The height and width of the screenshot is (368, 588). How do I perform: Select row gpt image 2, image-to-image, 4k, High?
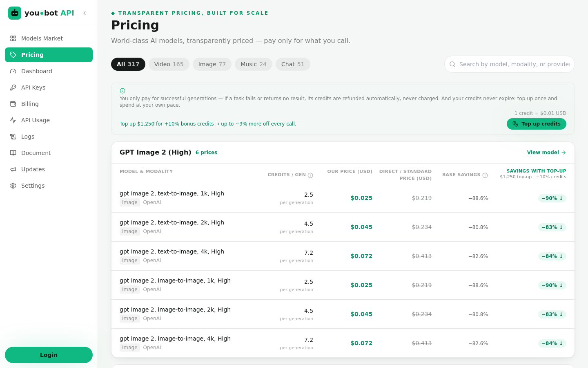click(x=343, y=343)
